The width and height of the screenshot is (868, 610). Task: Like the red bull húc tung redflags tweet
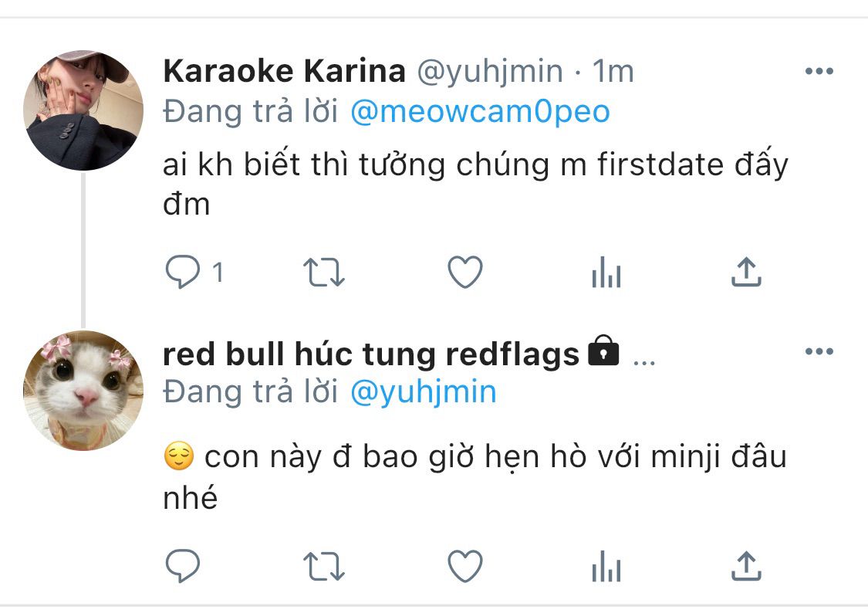click(x=465, y=566)
